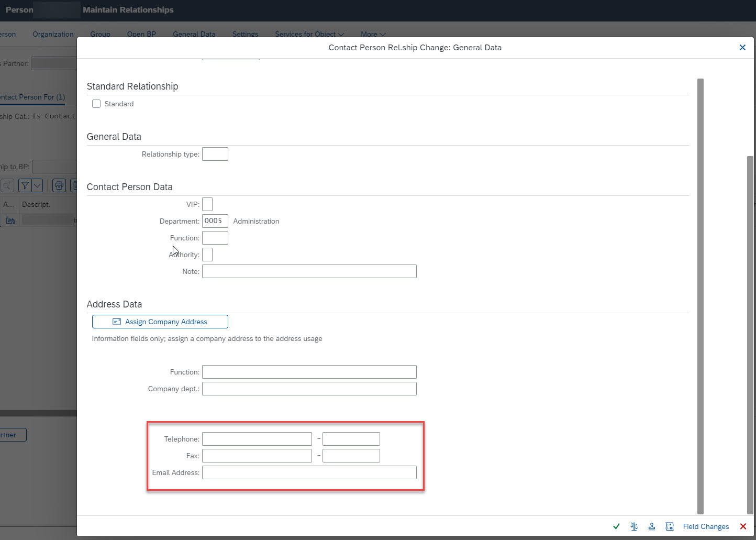Click Open BP in the background toolbar
The image size is (756, 540).
[141, 34]
